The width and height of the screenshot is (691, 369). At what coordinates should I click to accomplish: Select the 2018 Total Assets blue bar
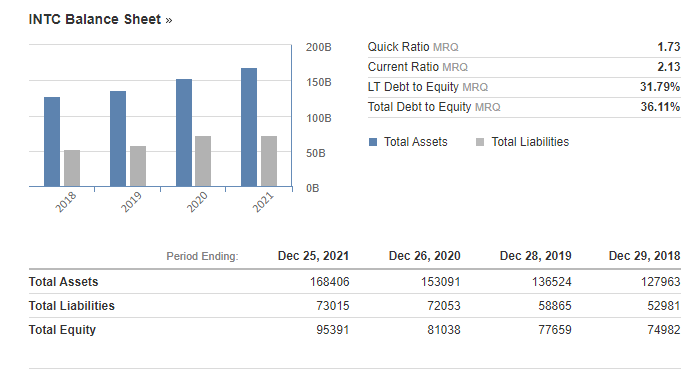tap(52, 142)
